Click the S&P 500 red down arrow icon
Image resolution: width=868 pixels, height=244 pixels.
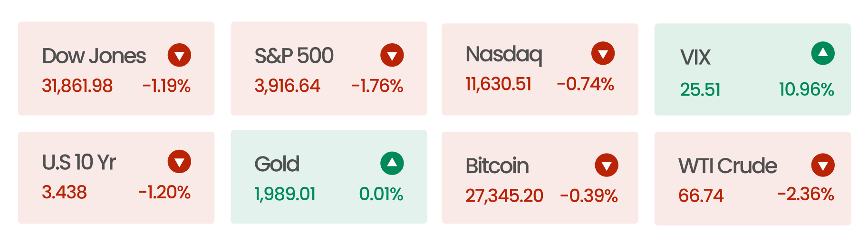click(392, 55)
